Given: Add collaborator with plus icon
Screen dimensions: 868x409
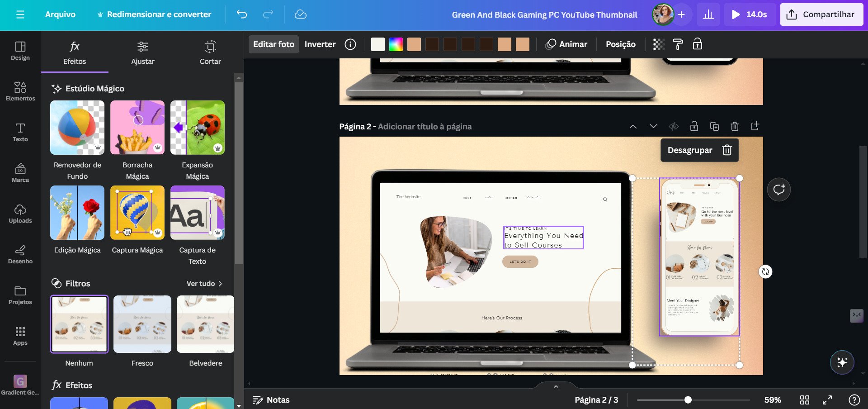Looking at the screenshot, I should tap(681, 14).
